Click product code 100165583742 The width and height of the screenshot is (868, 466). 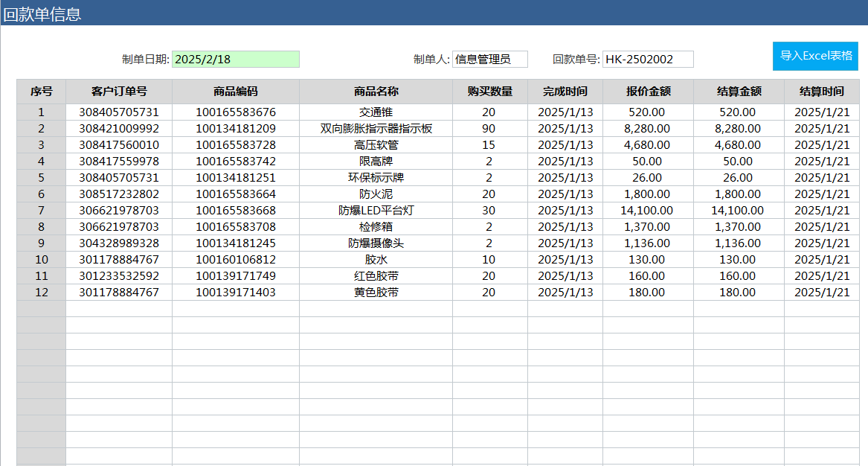[x=236, y=162]
